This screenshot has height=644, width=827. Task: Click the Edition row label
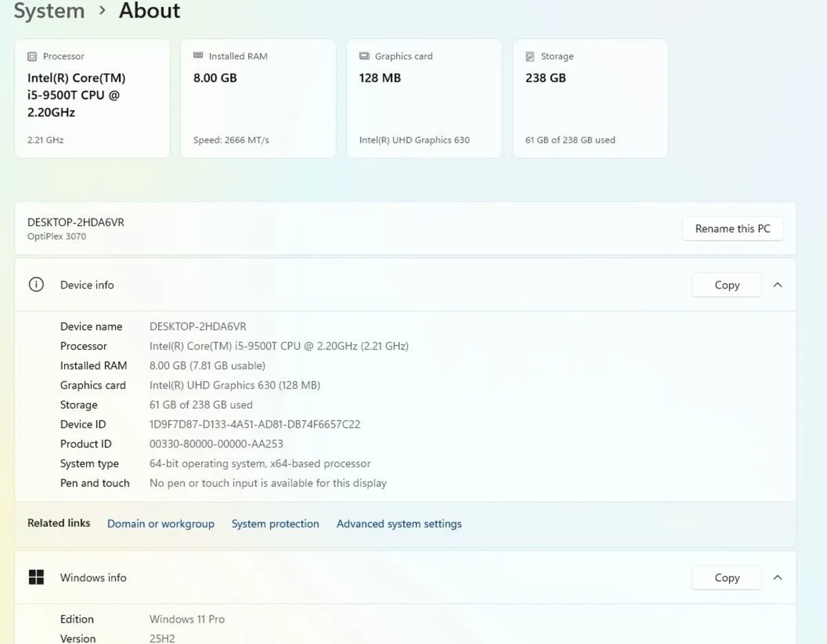76,619
